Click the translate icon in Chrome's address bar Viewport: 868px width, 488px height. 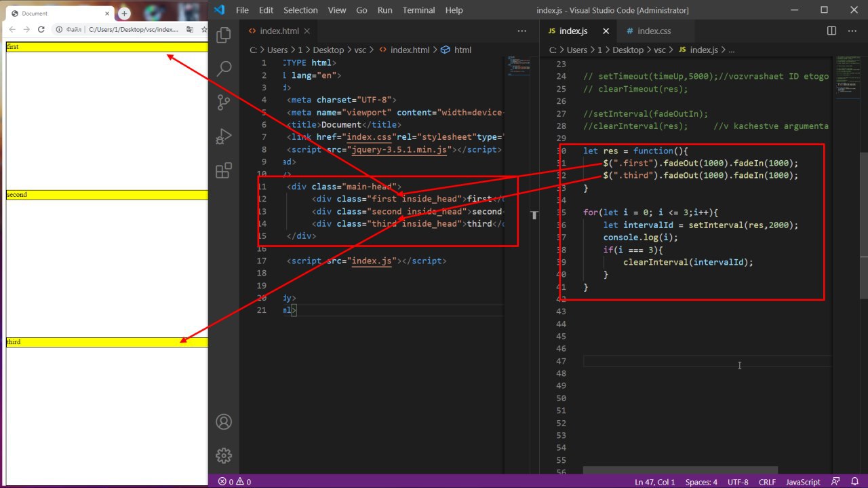(x=190, y=29)
